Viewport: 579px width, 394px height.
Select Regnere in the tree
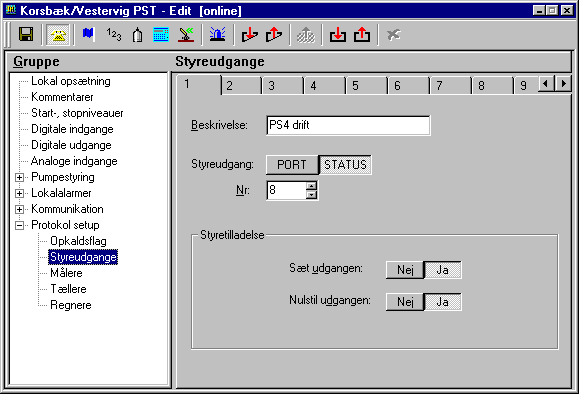coord(71,305)
